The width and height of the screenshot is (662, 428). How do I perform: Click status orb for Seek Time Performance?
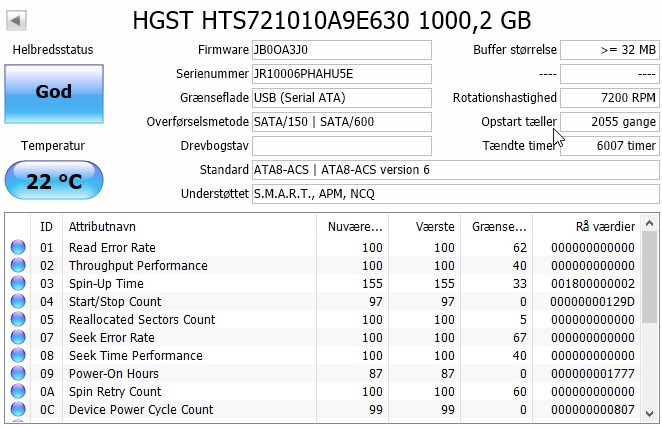pyautogui.click(x=18, y=355)
